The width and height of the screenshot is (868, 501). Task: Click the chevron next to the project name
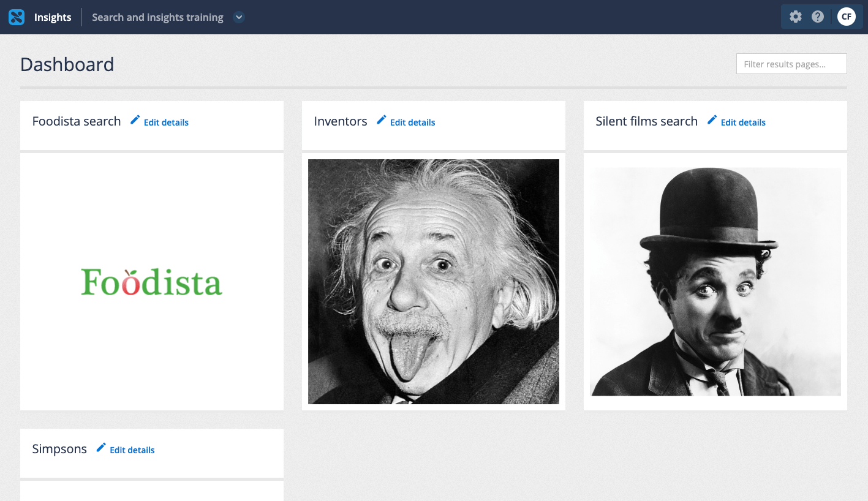pyautogui.click(x=238, y=17)
